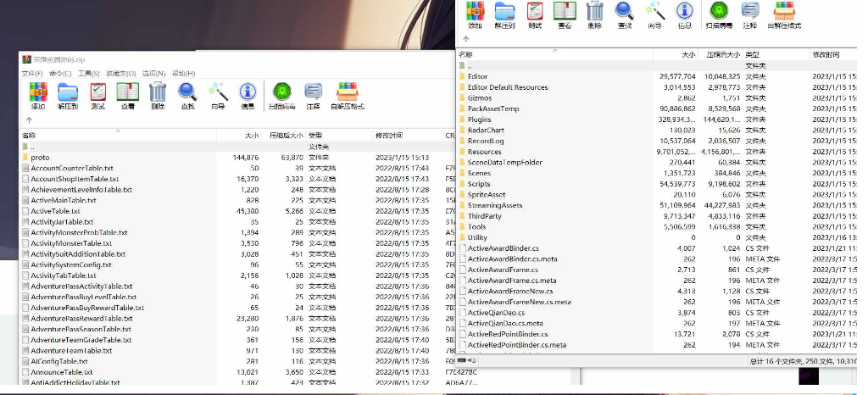Click Find (查找) magnifier icon in right window
The height and width of the screenshot is (395, 868).
pos(625,14)
